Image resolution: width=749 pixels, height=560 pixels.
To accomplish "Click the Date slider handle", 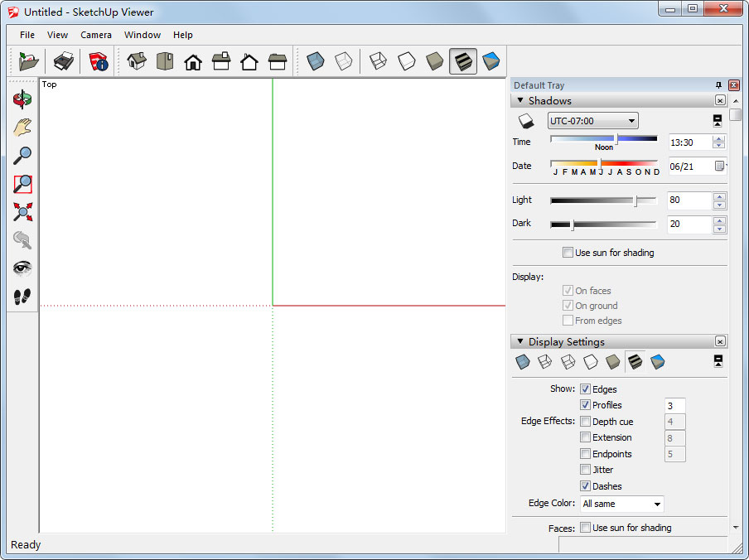I will click(x=601, y=163).
